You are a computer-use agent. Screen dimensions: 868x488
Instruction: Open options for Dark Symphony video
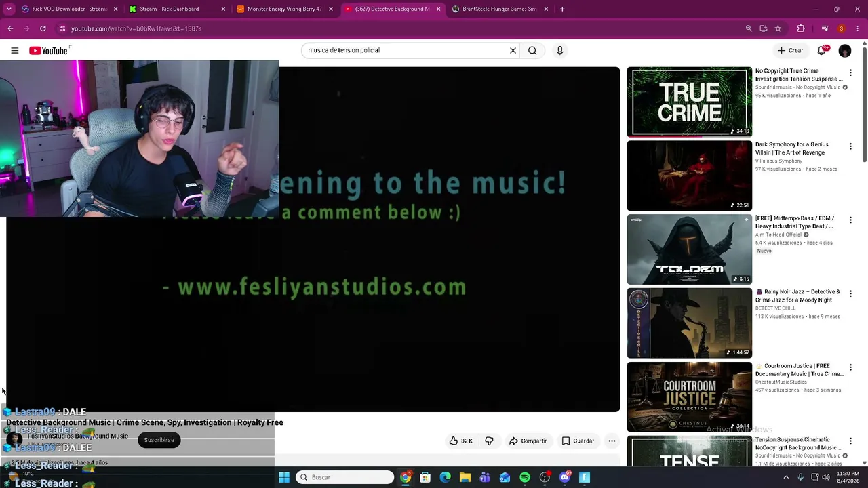point(850,146)
